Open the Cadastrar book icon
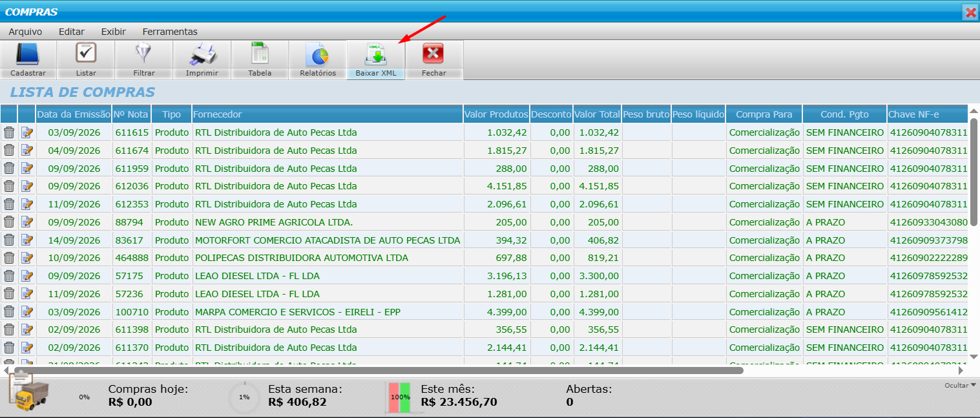Viewport: 980px width, 418px height. [x=28, y=54]
